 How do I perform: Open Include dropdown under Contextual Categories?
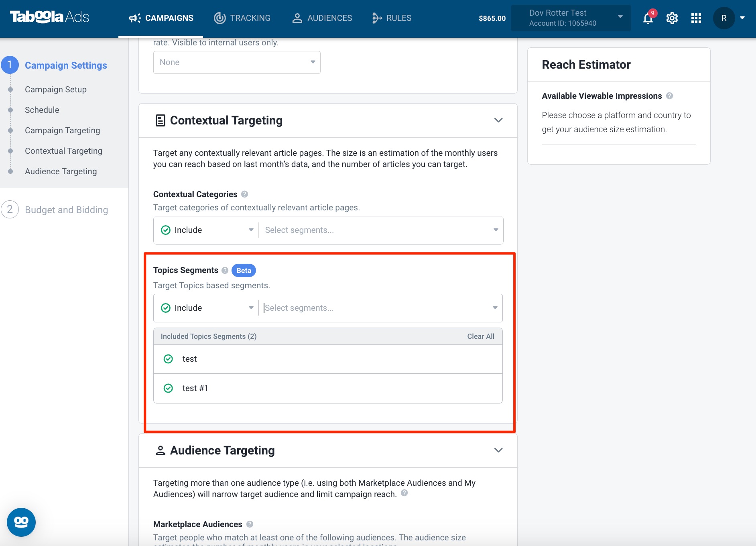click(x=206, y=230)
